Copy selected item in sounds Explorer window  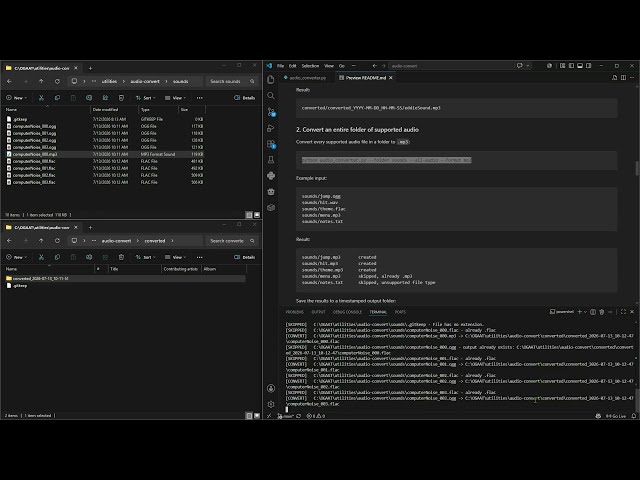coord(57,98)
